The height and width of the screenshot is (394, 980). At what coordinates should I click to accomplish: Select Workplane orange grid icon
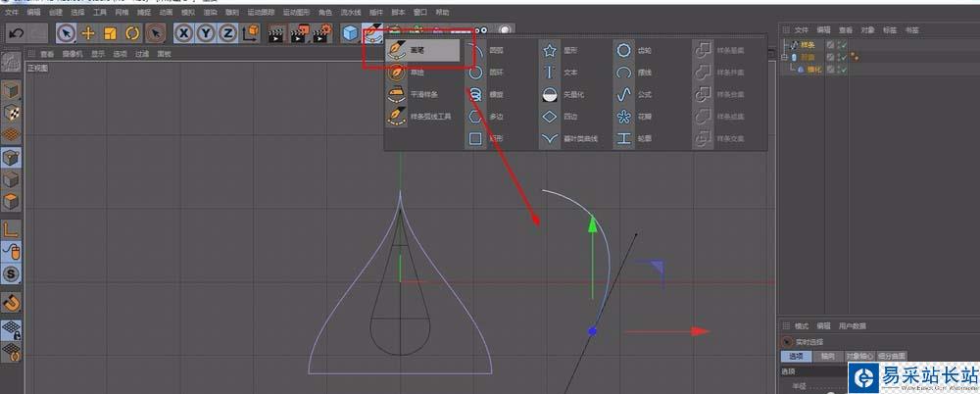[x=11, y=134]
